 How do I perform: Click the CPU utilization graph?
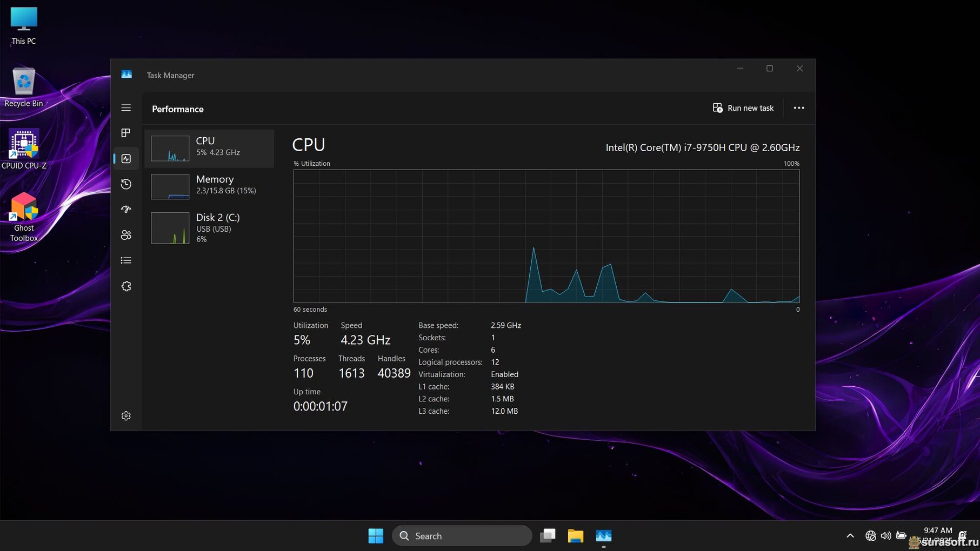(546, 236)
